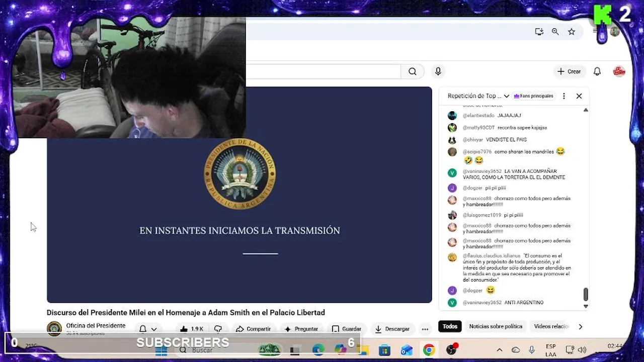Expand the Repetición de Top chat dropdown
The image size is (644, 362).
[x=478, y=96]
